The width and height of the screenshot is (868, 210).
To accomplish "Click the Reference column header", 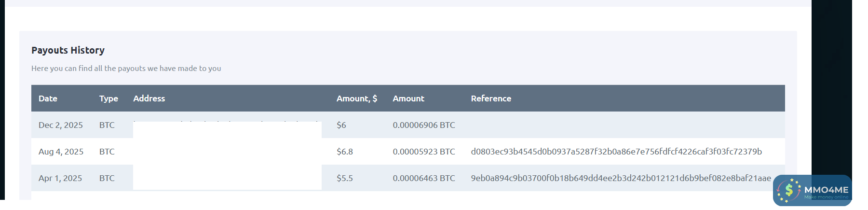I will [x=491, y=98].
